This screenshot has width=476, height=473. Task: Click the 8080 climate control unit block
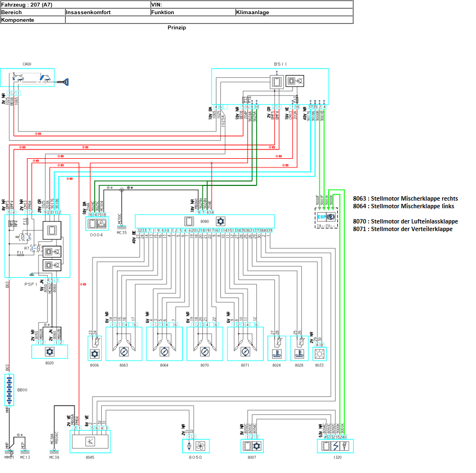tap(205, 221)
